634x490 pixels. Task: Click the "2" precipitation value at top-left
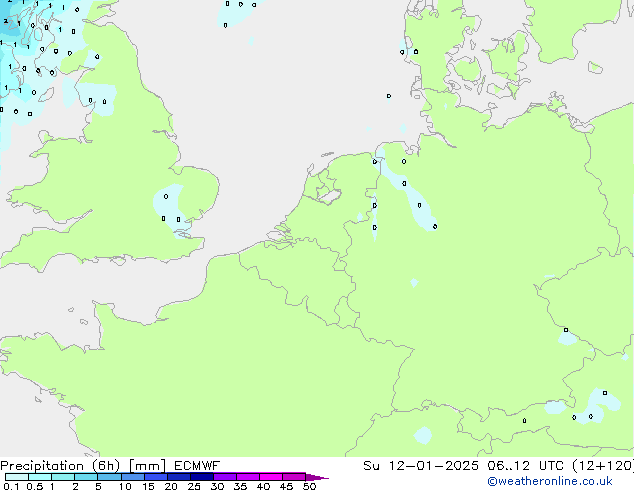pos(5,21)
